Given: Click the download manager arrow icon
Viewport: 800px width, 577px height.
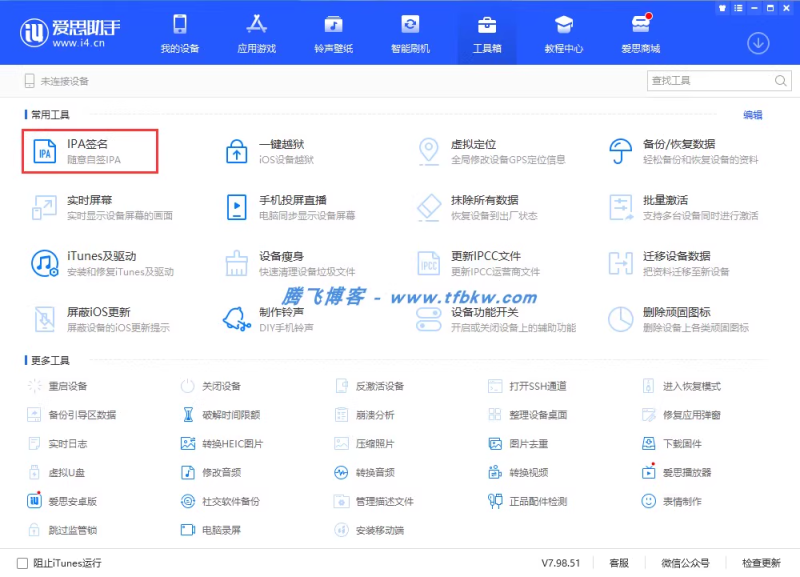Looking at the screenshot, I should click(758, 43).
